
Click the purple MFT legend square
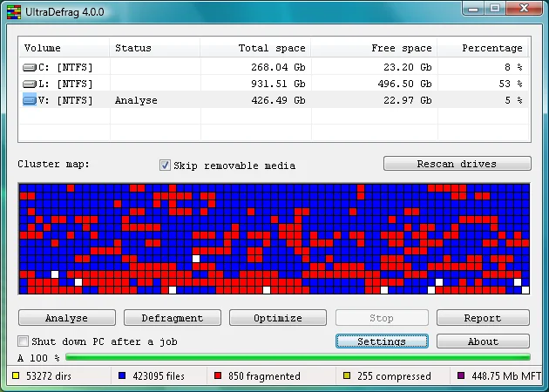point(461,376)
